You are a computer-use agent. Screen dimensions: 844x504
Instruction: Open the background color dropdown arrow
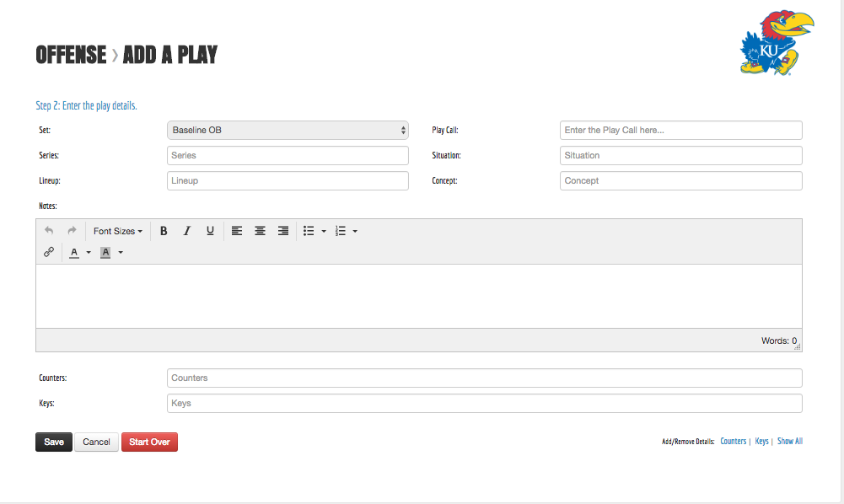(121, 252)
